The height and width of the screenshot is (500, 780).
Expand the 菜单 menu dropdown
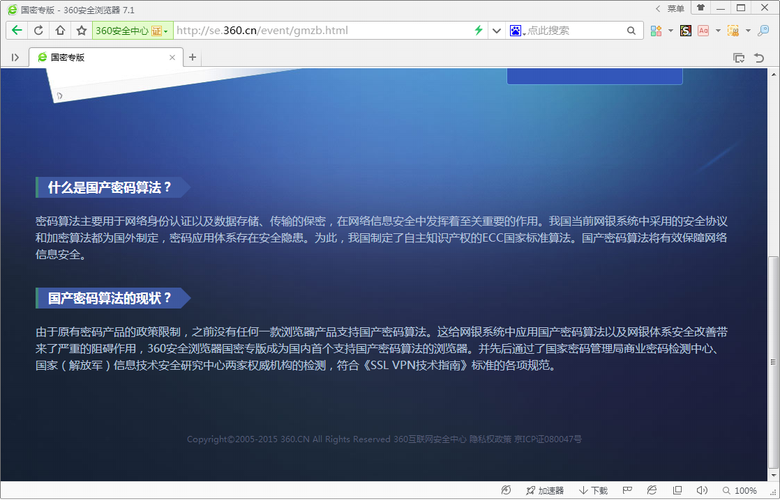coord(674,9)
